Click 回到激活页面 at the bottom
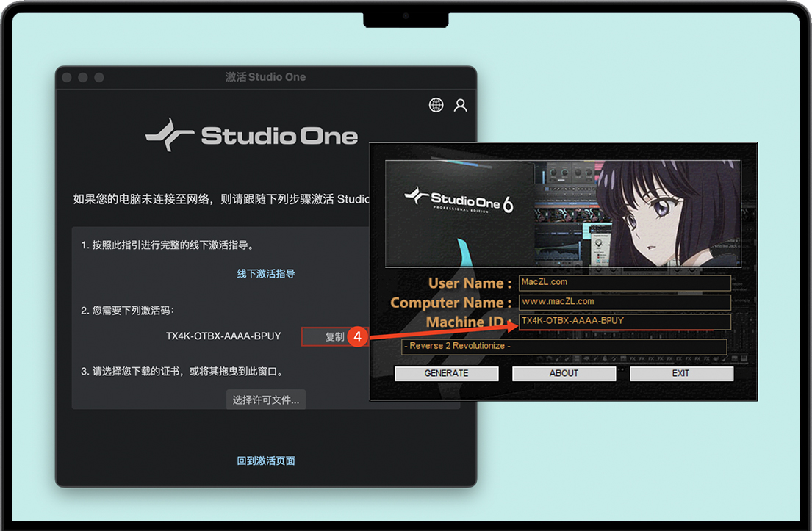812x531 pixels. point(266,460)
